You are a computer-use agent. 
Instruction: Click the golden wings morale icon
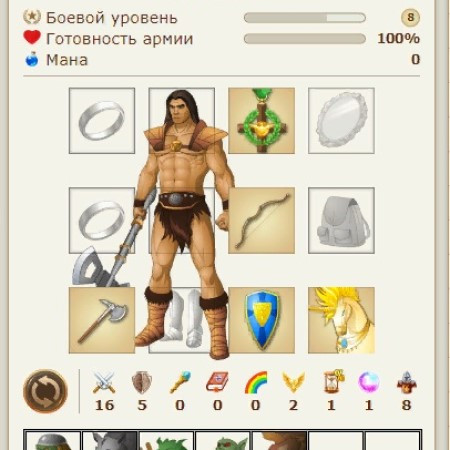293,382
